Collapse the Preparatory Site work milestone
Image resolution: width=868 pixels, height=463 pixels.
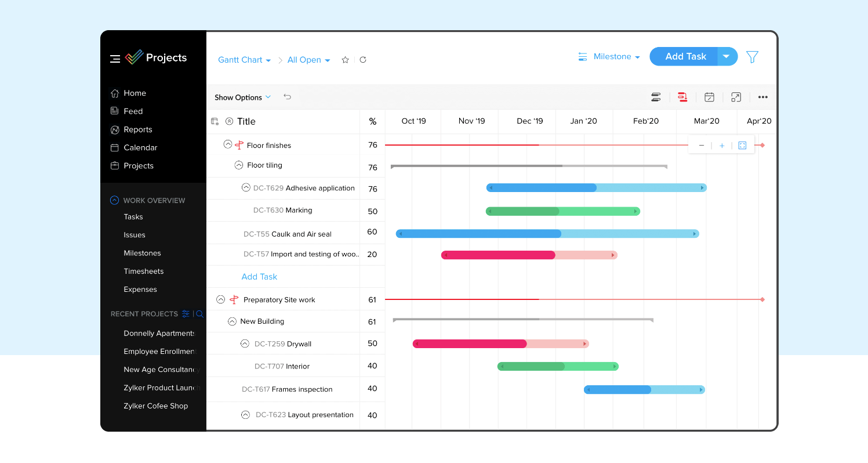pyautogui.click(x=220, y=299)
